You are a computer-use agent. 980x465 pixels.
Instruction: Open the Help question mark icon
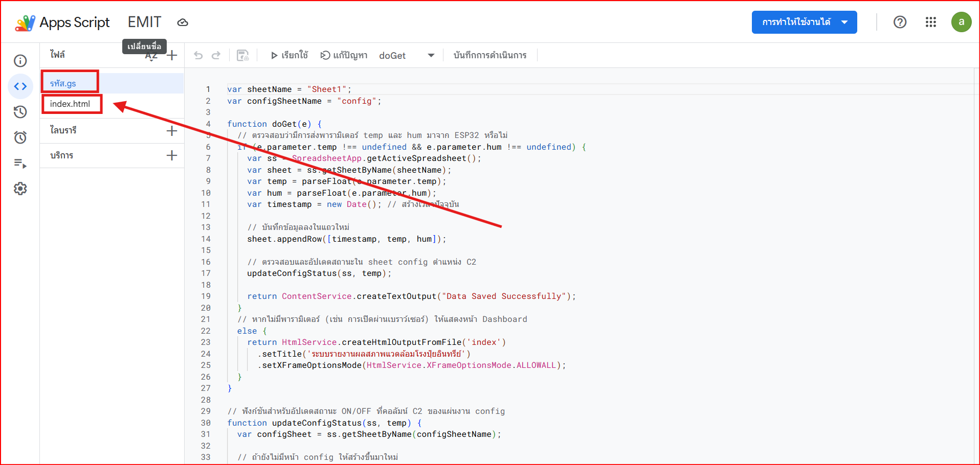(900, 22)
